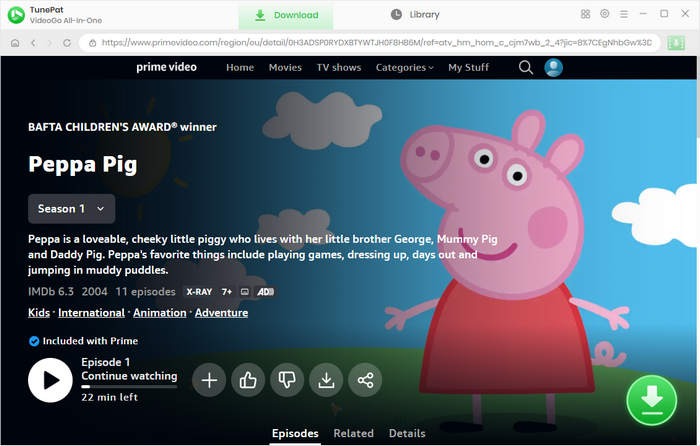
Task: Click the URL address field
Action: tap(370, 43)
